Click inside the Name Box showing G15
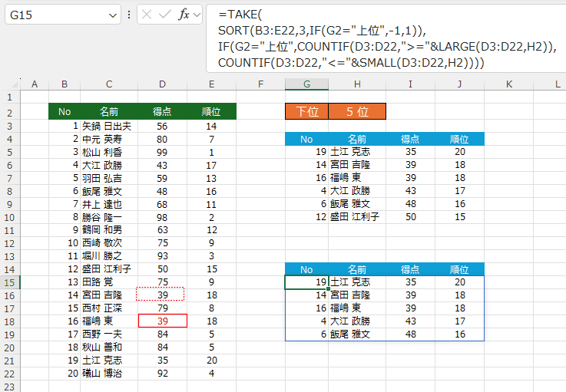Screen dimensions: 566x392 pyautogui.click(x=54, y=14)
